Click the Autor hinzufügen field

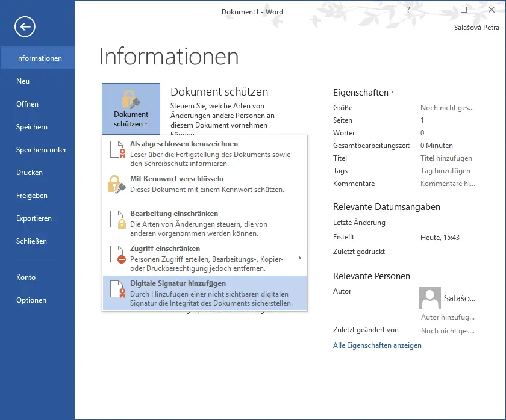click(448, 317)
